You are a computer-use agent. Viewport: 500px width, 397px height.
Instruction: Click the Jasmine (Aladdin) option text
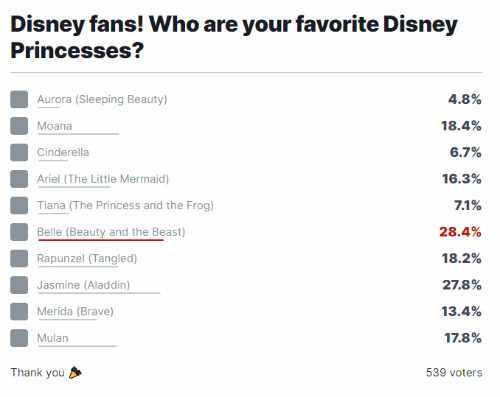83,285
